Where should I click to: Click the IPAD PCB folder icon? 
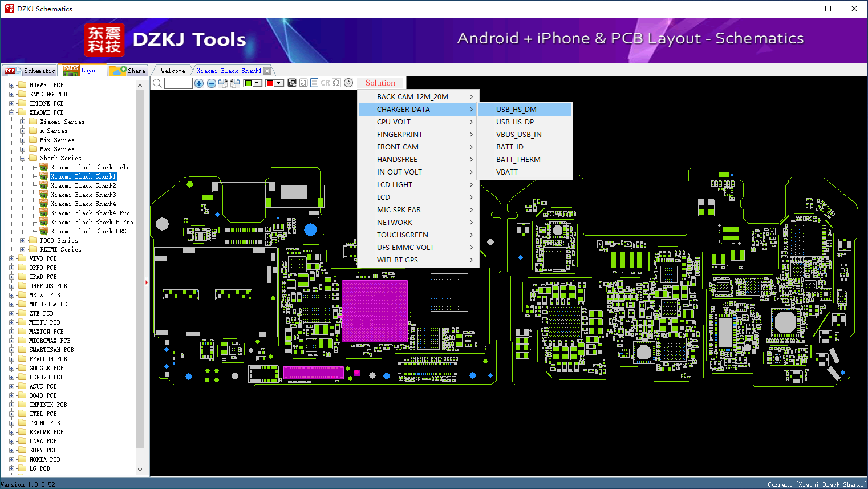pos(22,277)
